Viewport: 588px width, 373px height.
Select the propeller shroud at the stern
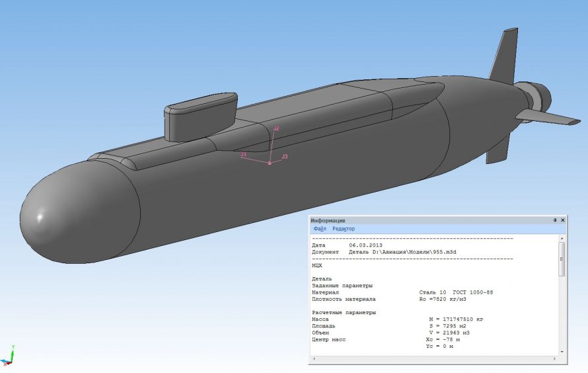(538, 96)
